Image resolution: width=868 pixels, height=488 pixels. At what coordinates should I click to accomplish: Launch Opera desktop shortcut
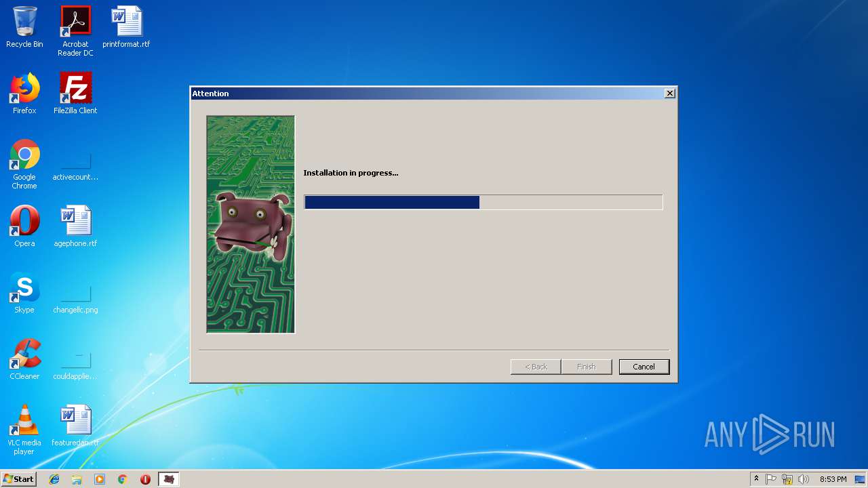click(24, 226)
